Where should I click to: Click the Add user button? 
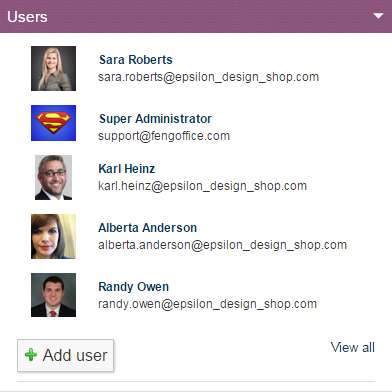pos(66,355)
